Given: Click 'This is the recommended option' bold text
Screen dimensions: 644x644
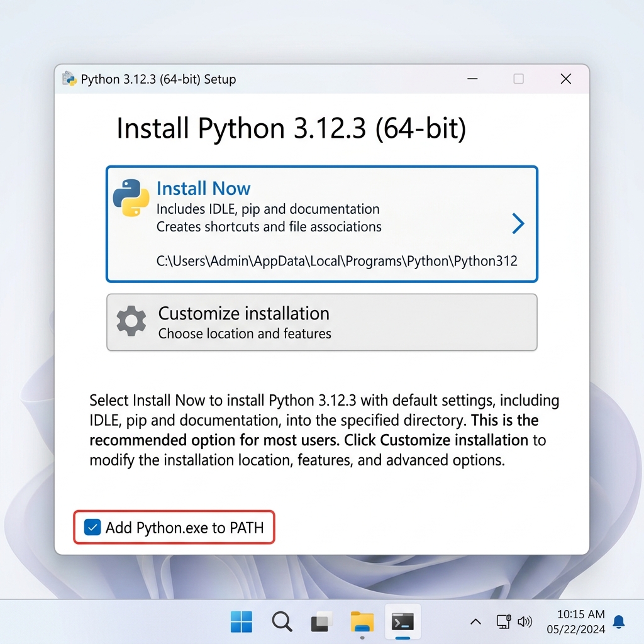Looking at the screenshot, I should point(314,430).
